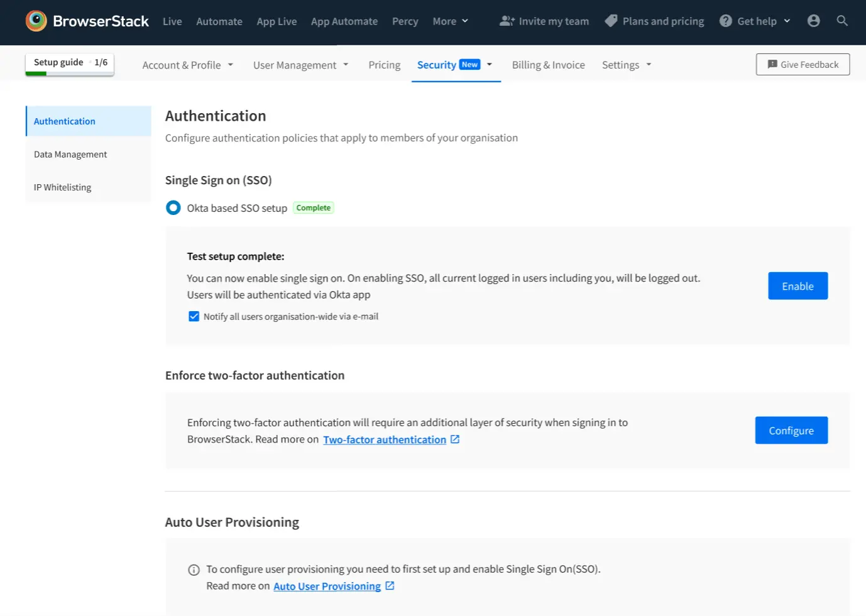Open the user account avatar icon

tap(813, 21)
